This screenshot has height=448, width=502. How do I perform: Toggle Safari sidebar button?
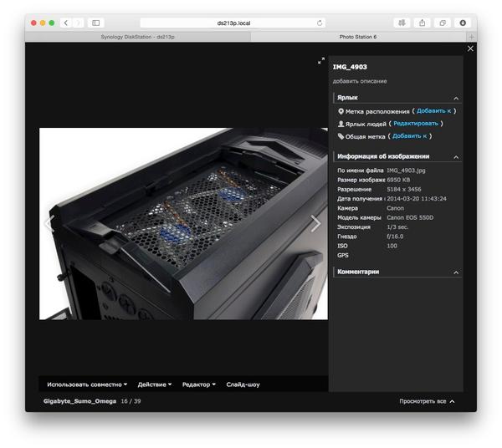[x=95, y=23]
